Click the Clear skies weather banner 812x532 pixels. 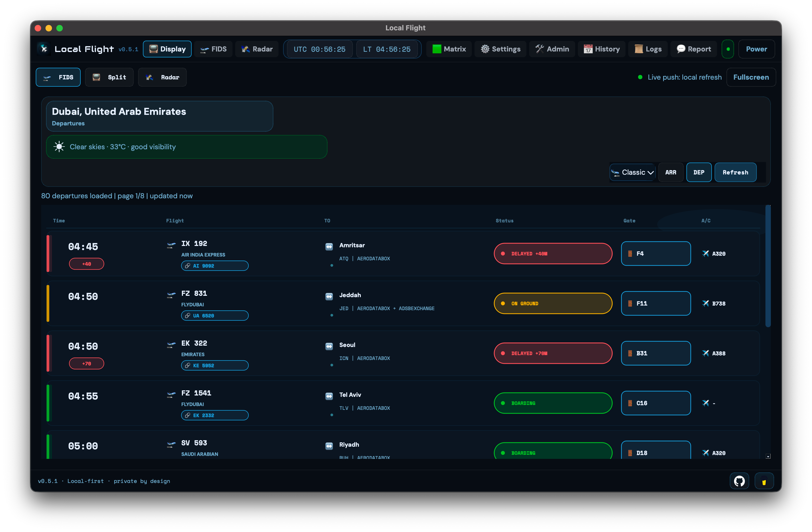(186, 147)
